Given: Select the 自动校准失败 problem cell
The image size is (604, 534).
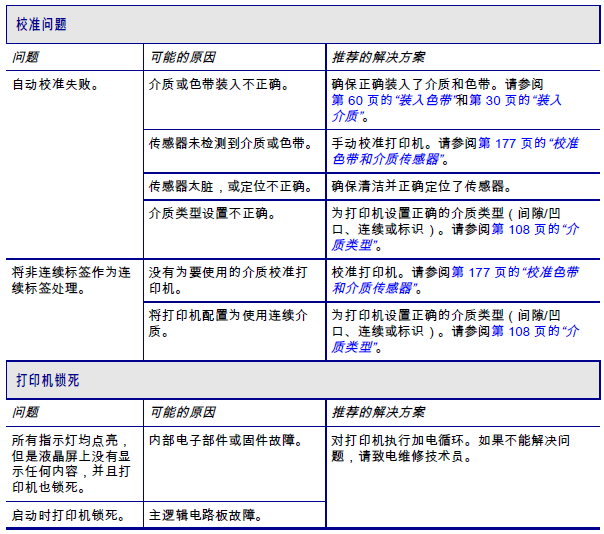Looking at the screenshot, I should coord(75,165).
